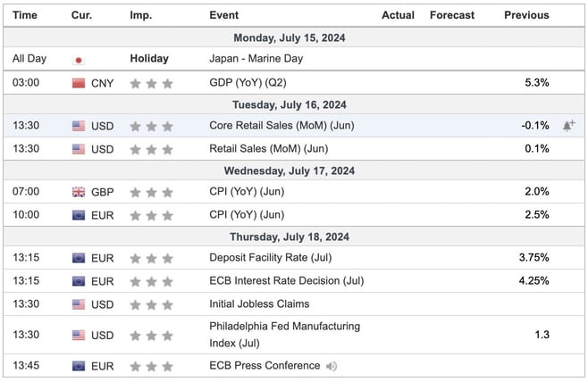
Task: Click the importance stars for Deposit Facility Rate
Action: tap(152, 259)
